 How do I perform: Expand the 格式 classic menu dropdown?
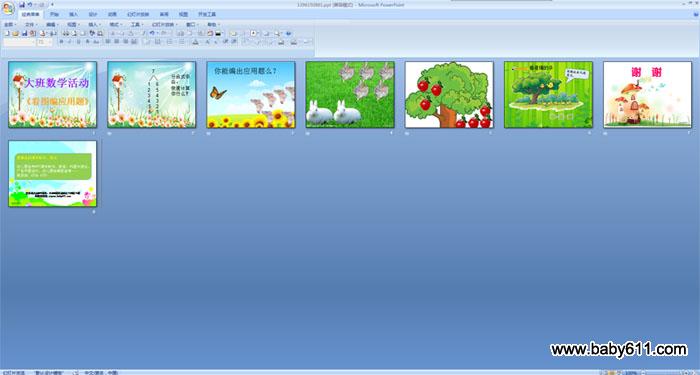[116, 25]
